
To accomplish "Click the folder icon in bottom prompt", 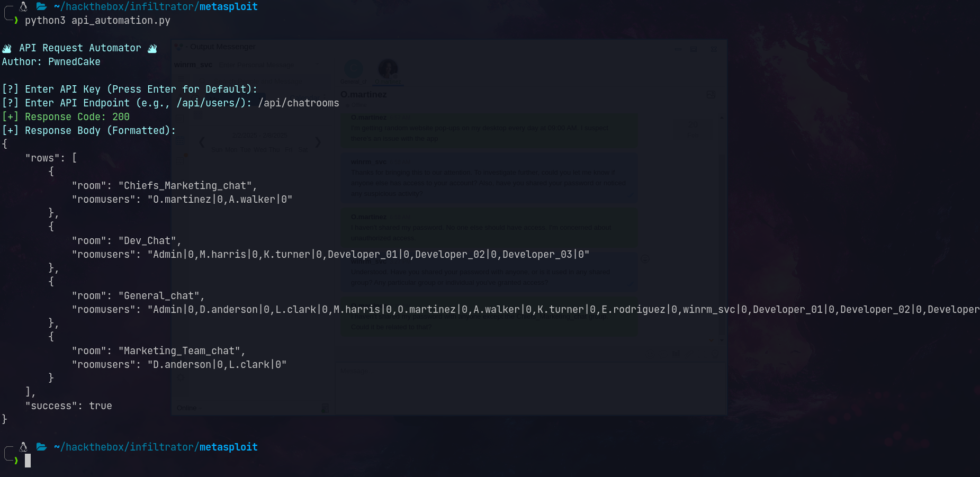I will click(41, 447).
